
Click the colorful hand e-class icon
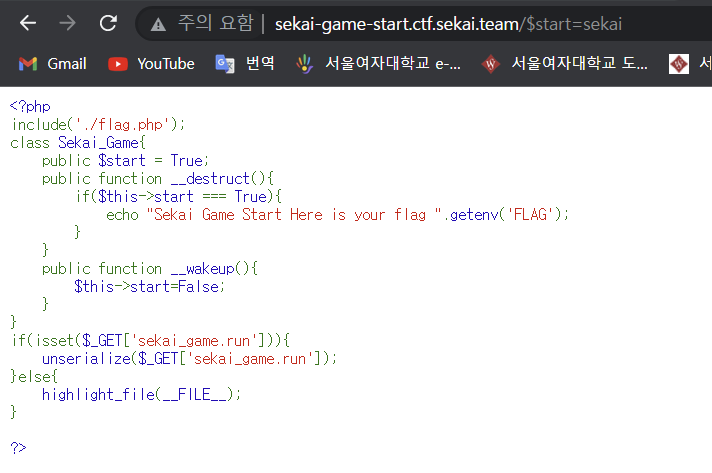(x=305, y=64)
